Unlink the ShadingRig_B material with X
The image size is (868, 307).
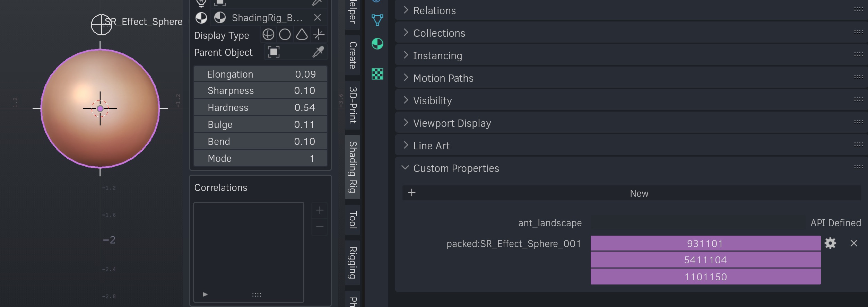[x=317, y=18]
